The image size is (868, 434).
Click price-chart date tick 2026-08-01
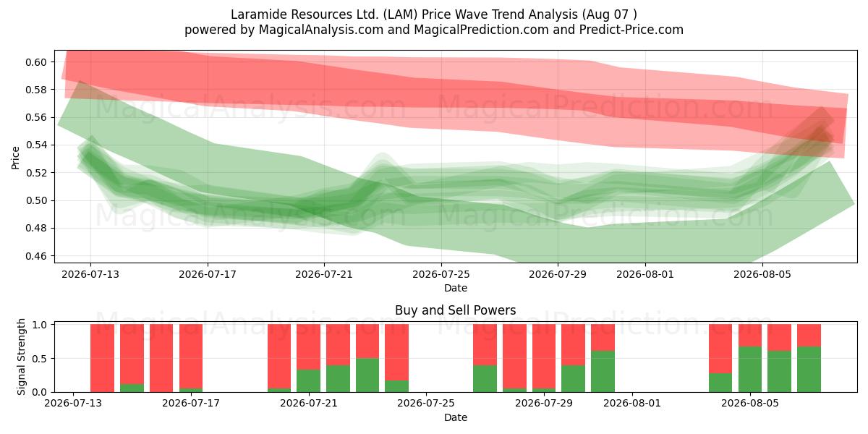[645, 274]
